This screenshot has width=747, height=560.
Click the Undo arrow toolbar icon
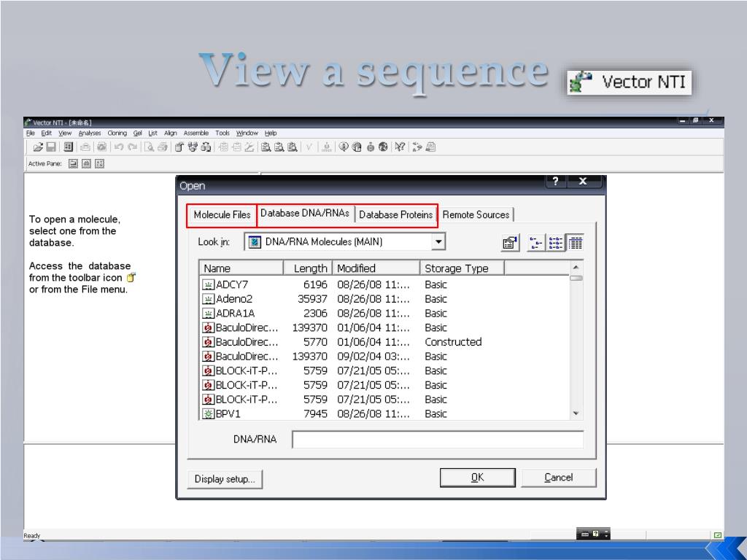point(119,147)
